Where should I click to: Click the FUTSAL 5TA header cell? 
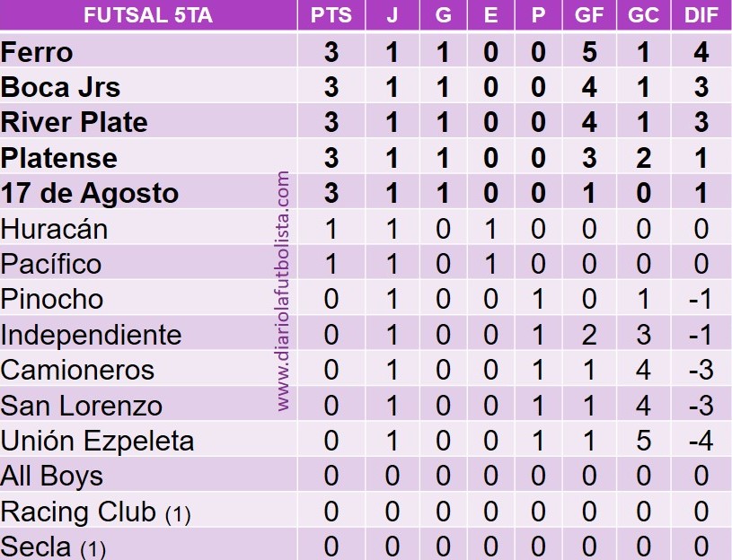148,16
